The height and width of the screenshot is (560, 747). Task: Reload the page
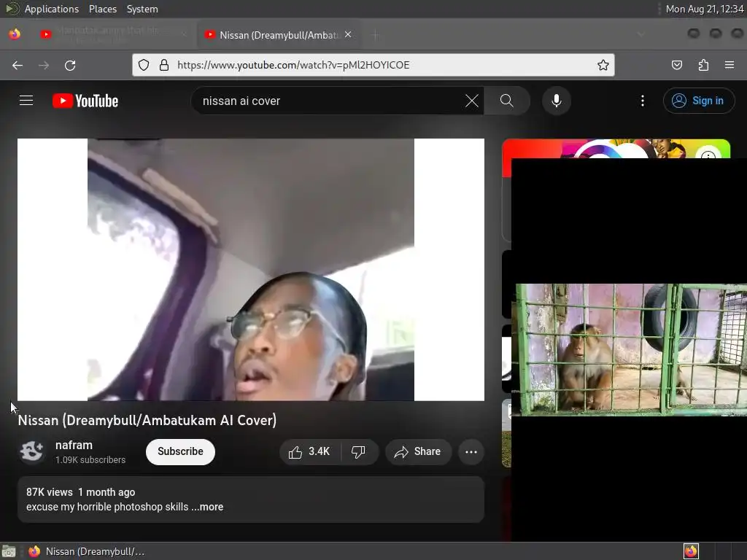(x=70, y=65)
